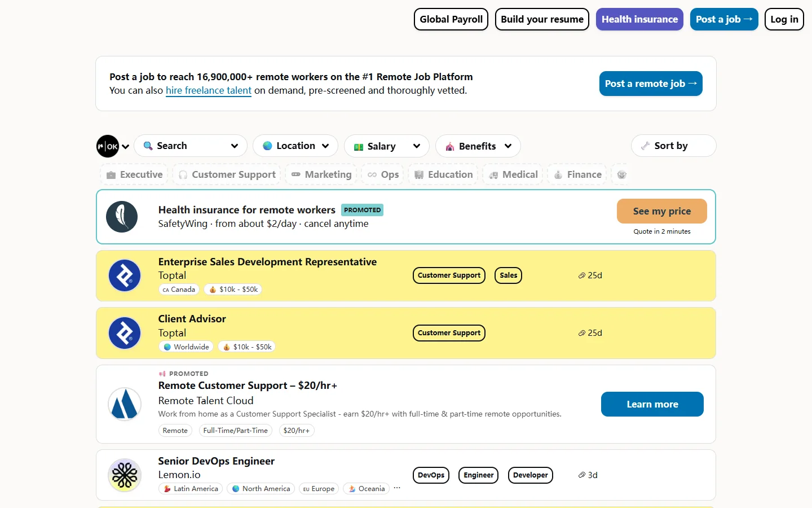Click the Full-Time/Part-Time tag
Viewport: 812px width, 508px height.
[x=236, y=431]
